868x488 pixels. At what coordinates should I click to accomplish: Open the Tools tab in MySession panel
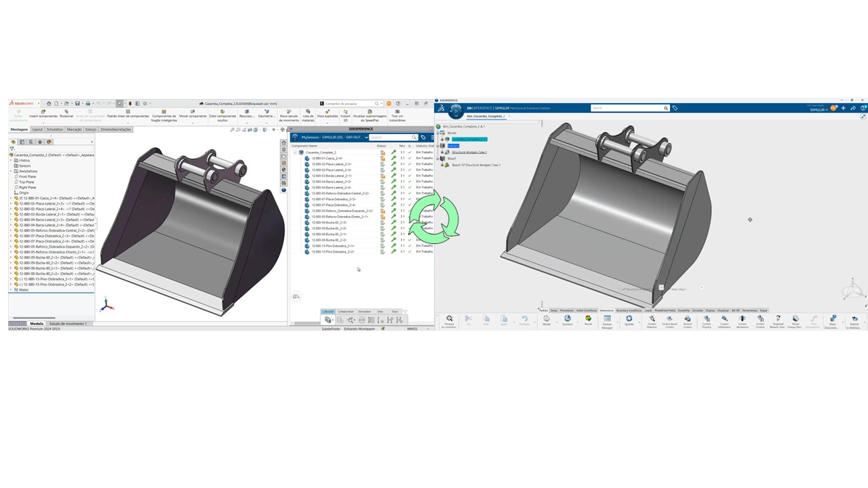pyautogui.click(x=395, y=312)
